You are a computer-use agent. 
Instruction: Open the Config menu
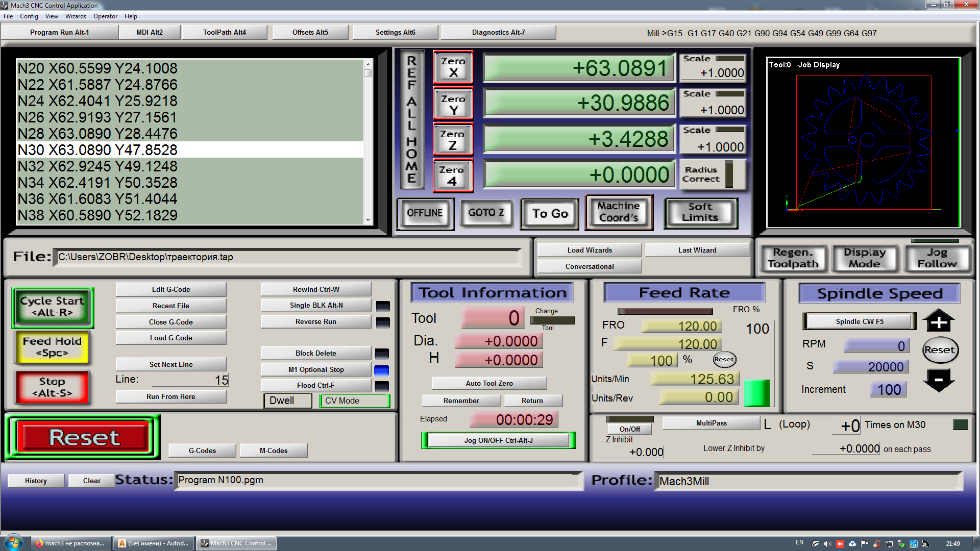(x=29, y=16)
